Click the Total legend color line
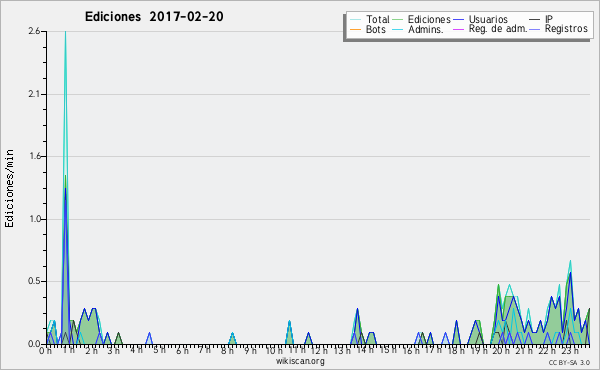 355,19
